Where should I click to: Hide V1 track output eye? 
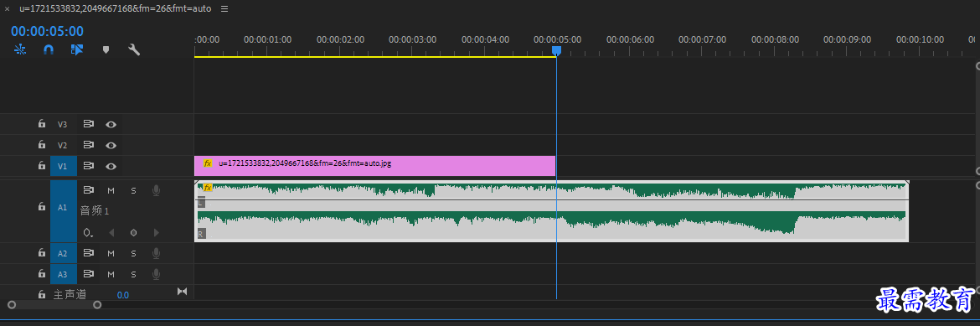coord(111,166)
